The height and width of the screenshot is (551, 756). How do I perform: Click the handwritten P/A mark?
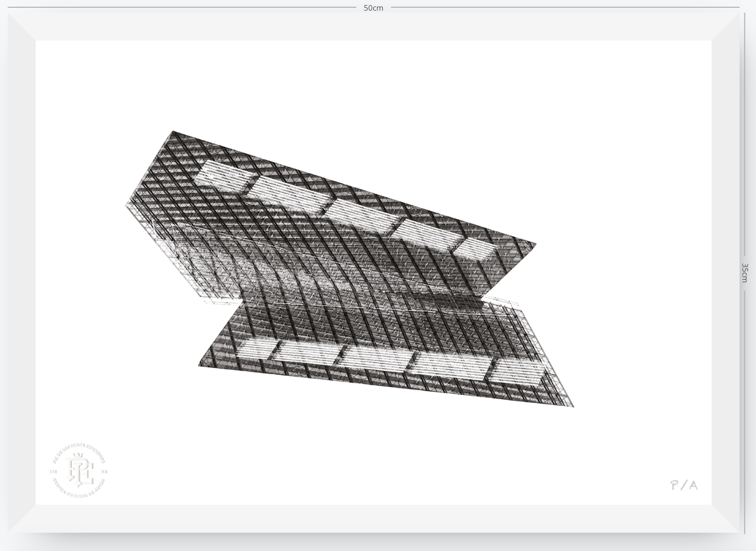(684, 485)
